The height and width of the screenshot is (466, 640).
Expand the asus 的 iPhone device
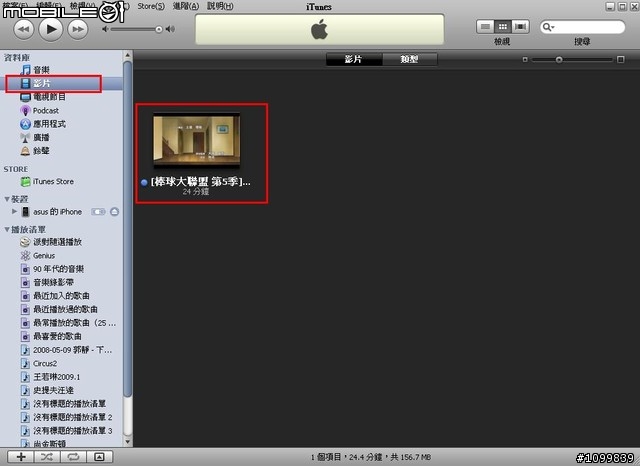tap(14, 211)
